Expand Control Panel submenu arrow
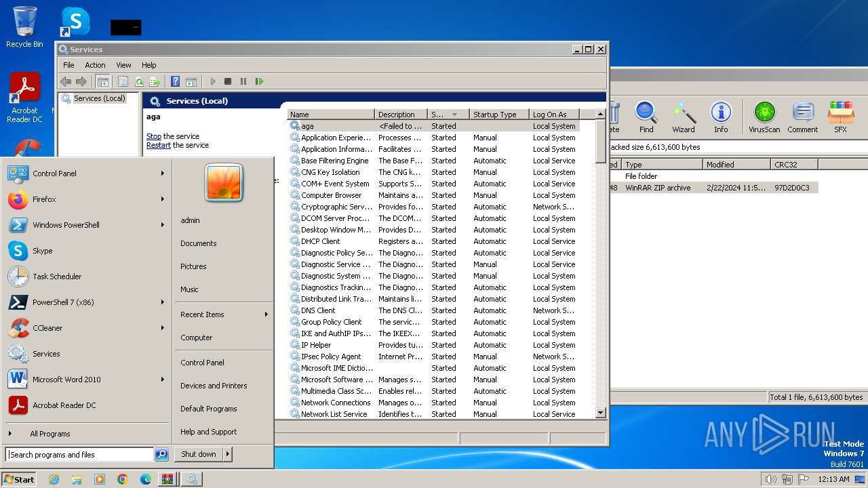 pos(163,174)
